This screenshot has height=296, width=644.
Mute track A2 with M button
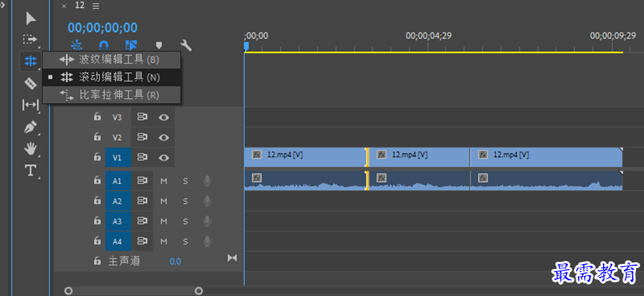pos(164,201)
